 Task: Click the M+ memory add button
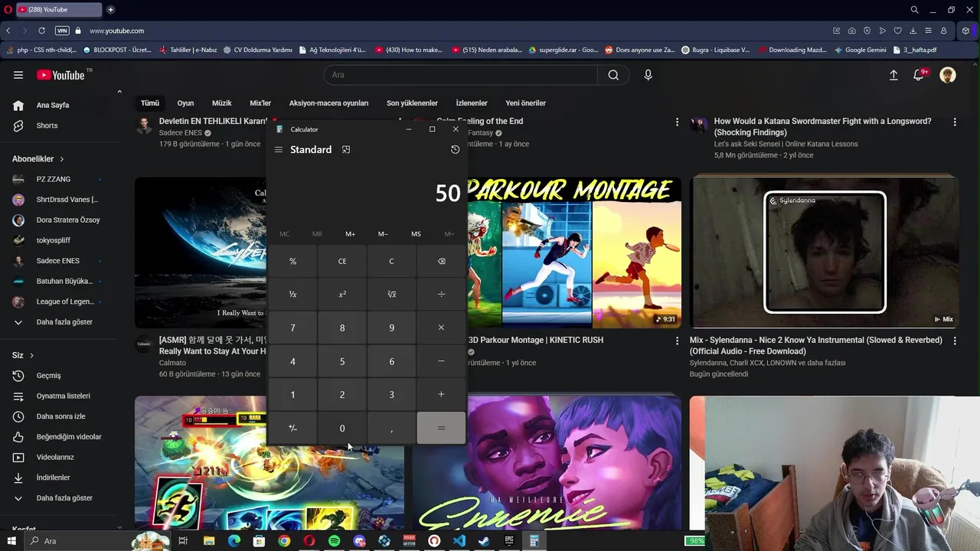click(350, 234)
